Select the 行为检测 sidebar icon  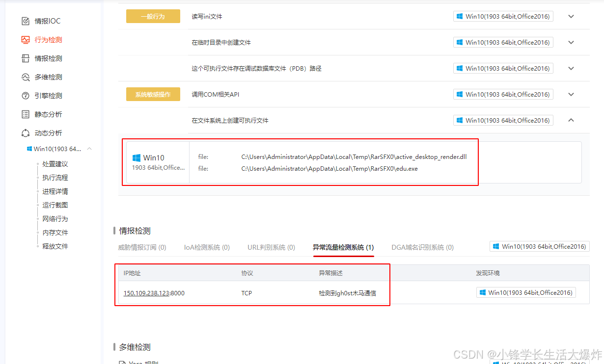coord(26,40)
